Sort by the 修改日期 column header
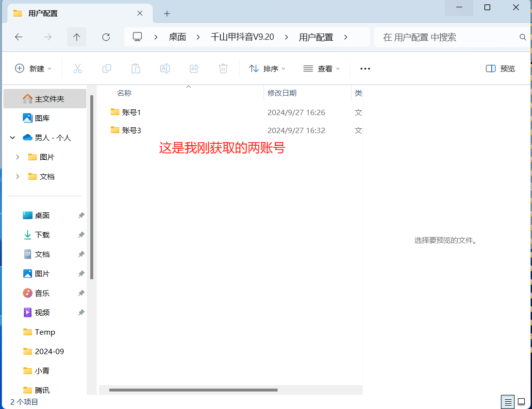Image resolution: width=532 pixels, height=409 pixels. point(282,93)
